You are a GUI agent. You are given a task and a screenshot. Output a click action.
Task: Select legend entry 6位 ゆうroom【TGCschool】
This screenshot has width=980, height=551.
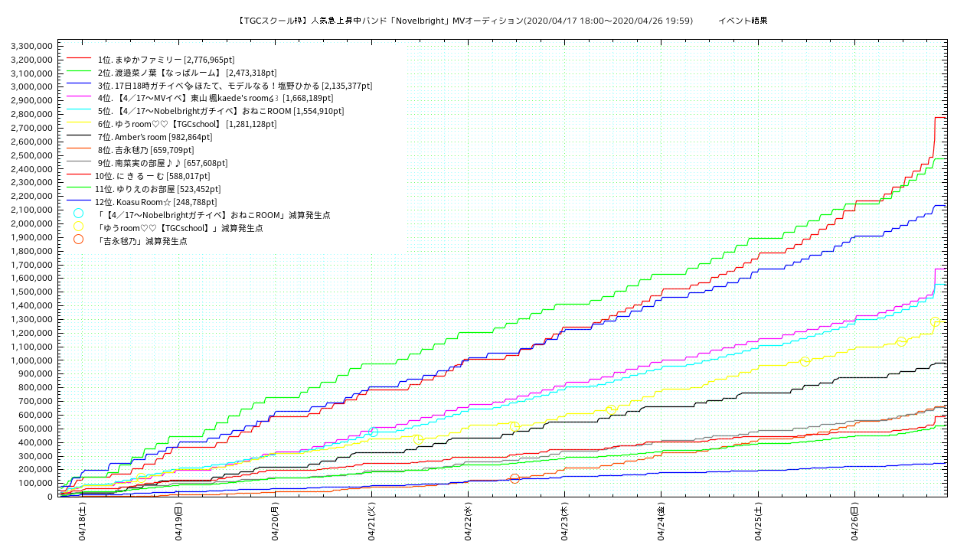[187, 124]
